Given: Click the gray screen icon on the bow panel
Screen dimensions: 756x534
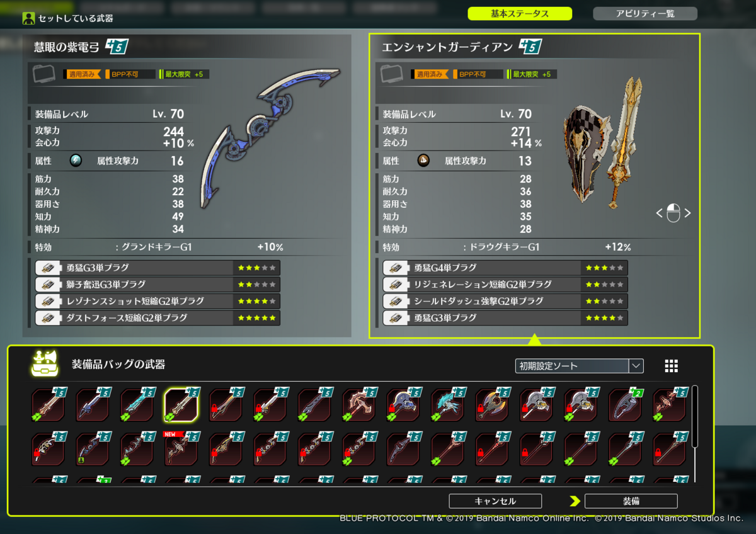Looking at the screenshot, I should 45,74.
